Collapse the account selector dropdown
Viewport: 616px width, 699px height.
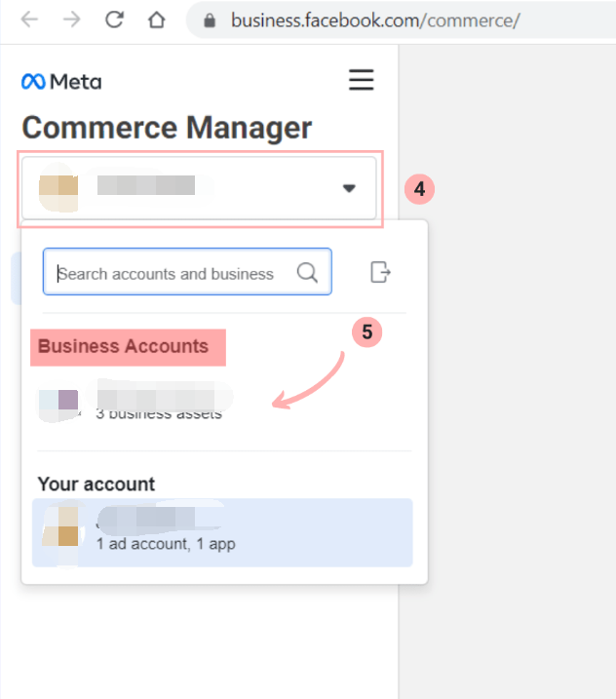tap(199, 188)
